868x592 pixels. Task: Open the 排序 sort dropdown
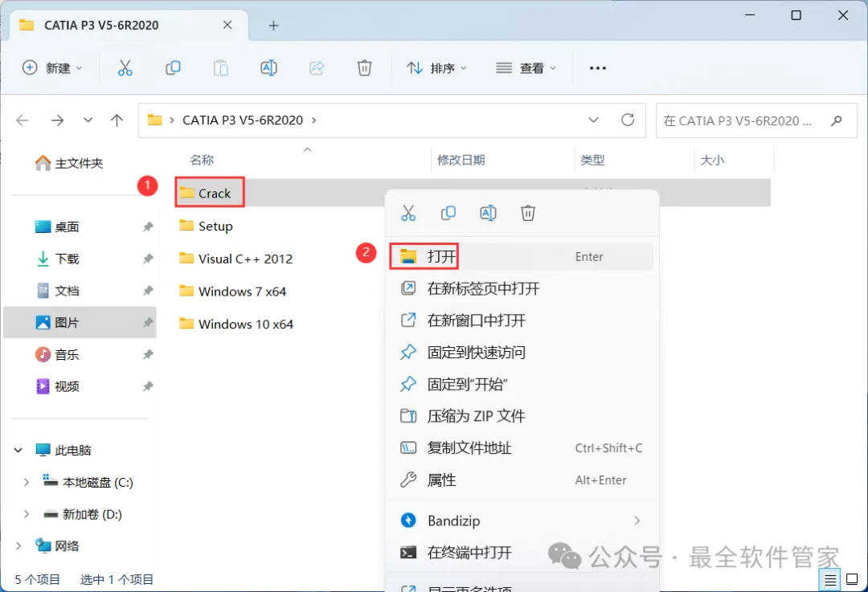(x=436, y=68)
